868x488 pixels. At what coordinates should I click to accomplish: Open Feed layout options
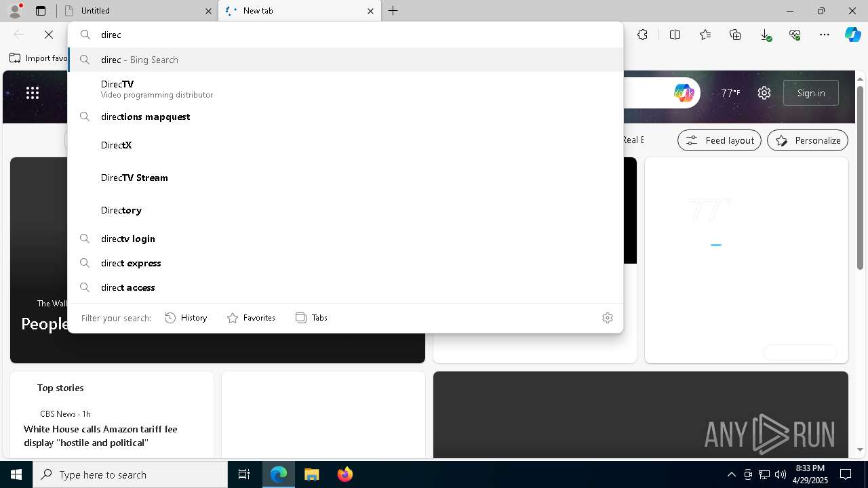point(719,140)
